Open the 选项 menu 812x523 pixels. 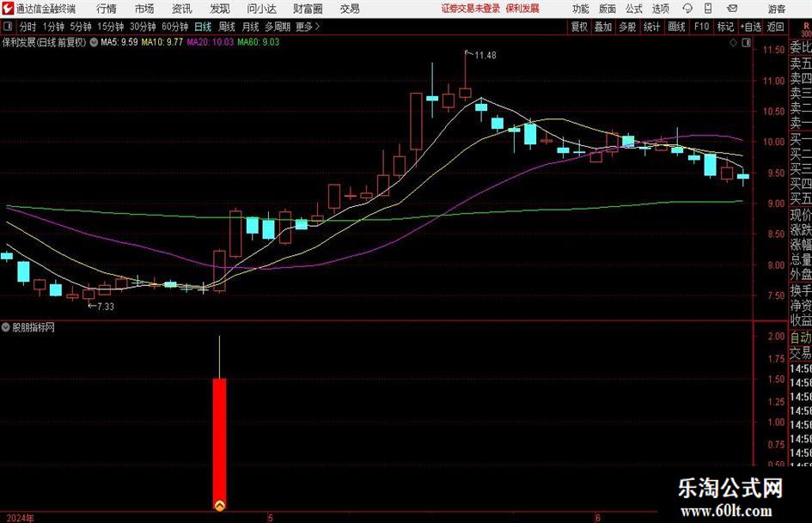[660, 9]
